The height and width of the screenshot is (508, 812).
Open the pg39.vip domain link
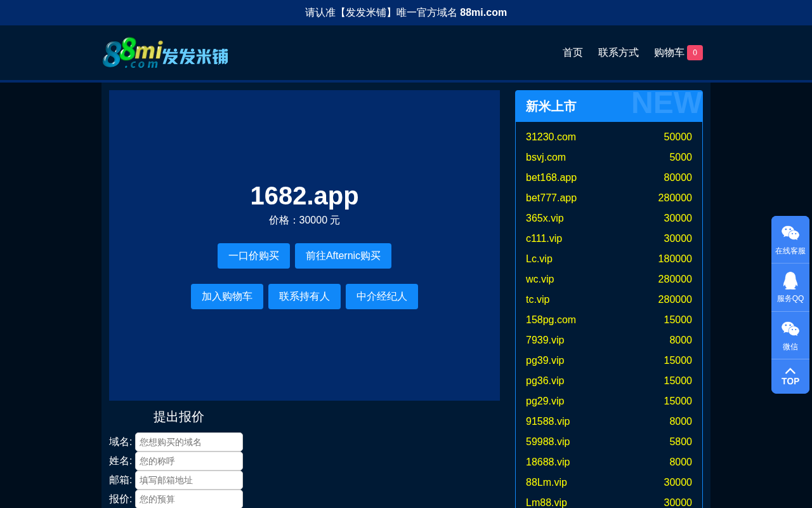point(545,361)
